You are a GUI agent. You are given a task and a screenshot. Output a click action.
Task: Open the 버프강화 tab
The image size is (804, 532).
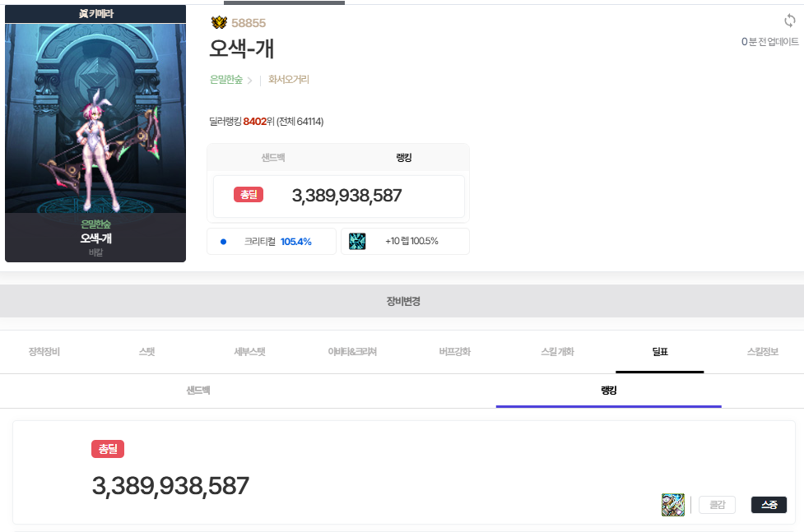pyautogui.click(x=455, y=352)
